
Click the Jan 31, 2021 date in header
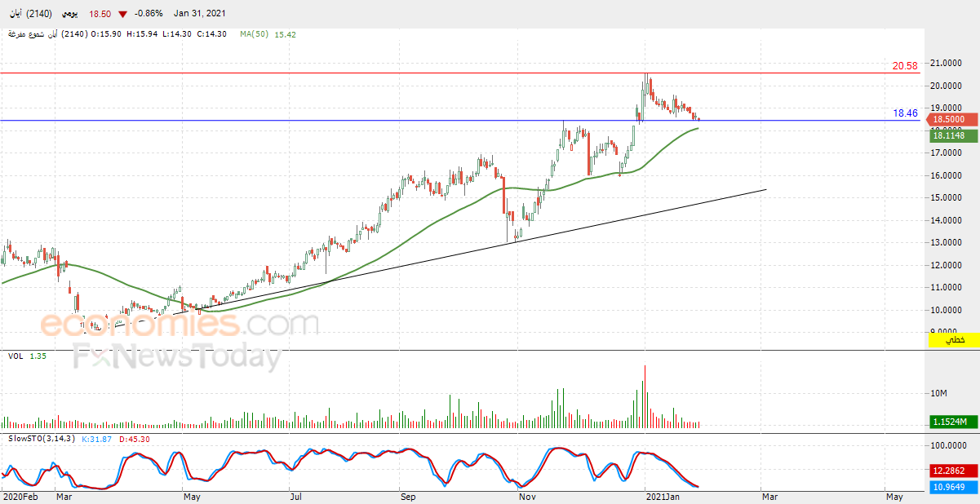tap(199, 14)
